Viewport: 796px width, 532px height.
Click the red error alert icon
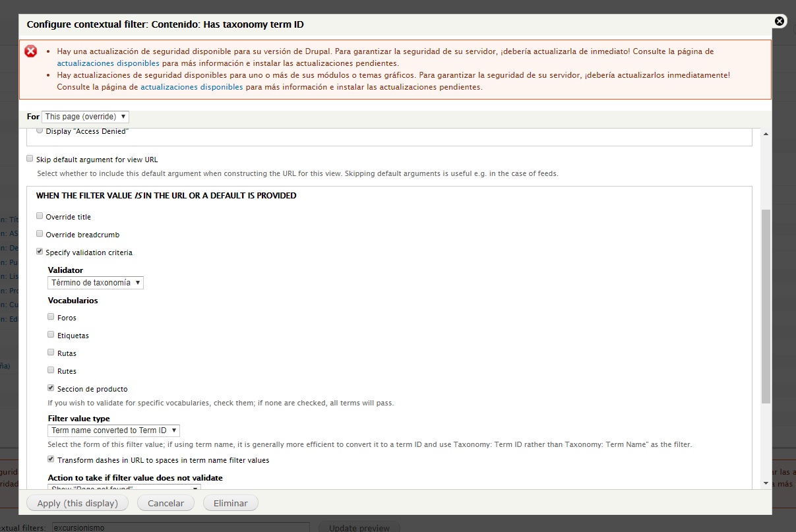tap(30, 51)
